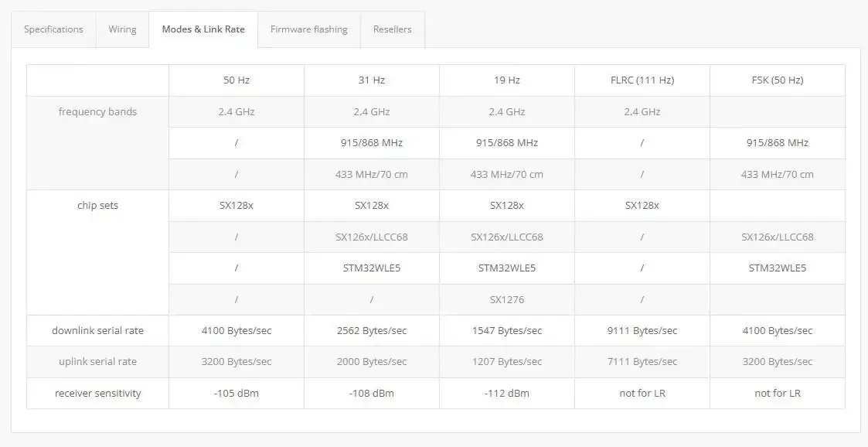The height and width of the screenshot is (447, 868).
Task: Open the Resellers tab
Action: 393,29
